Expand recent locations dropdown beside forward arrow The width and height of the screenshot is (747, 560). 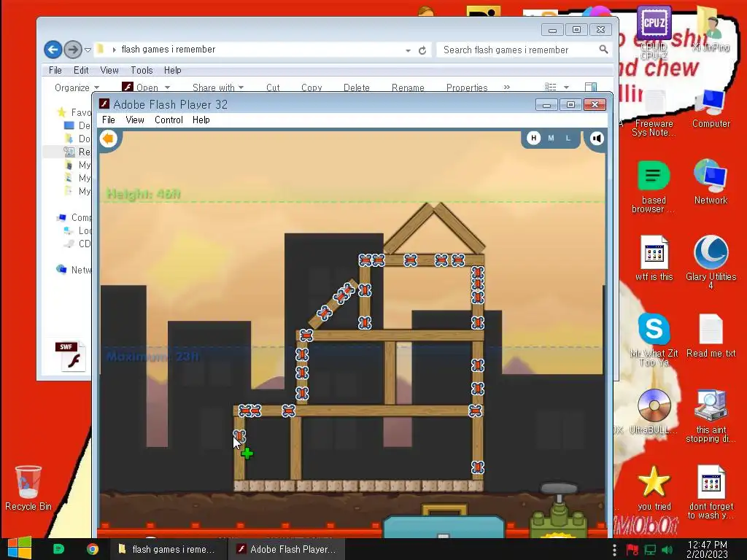tap(88, 50)
